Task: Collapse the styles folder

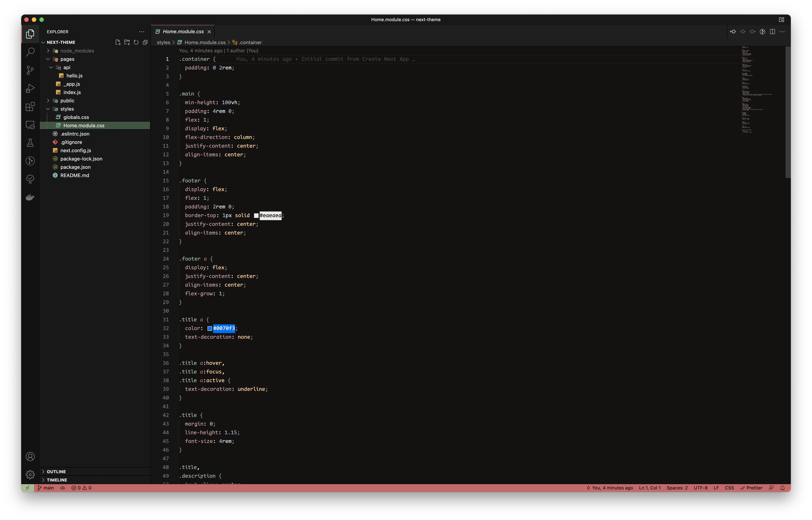Action: point(67,109)
